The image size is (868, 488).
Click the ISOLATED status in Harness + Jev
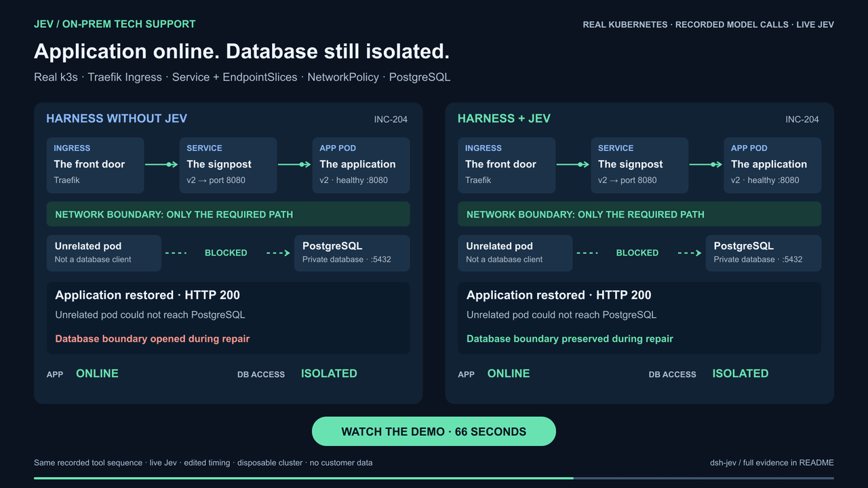(741, 373)
